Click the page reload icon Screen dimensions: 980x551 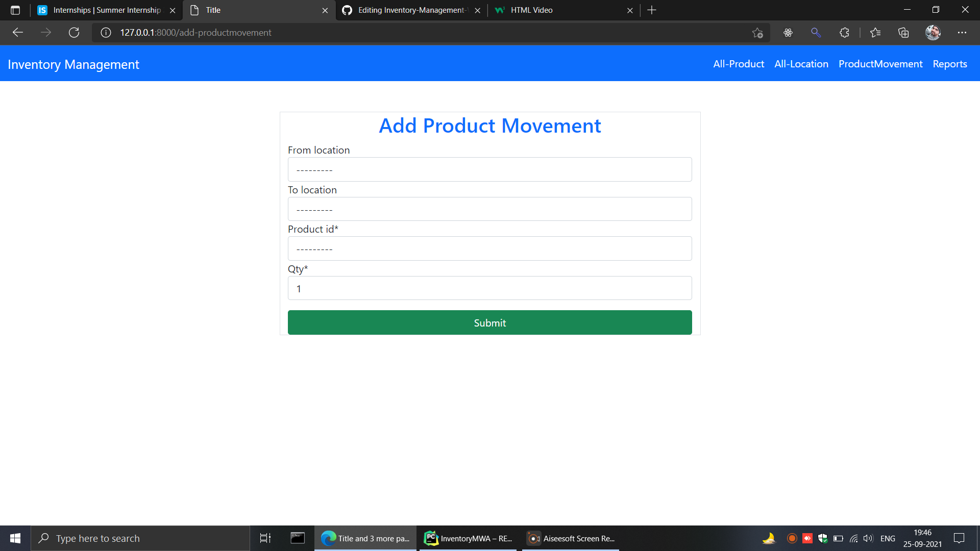point(74,32)
